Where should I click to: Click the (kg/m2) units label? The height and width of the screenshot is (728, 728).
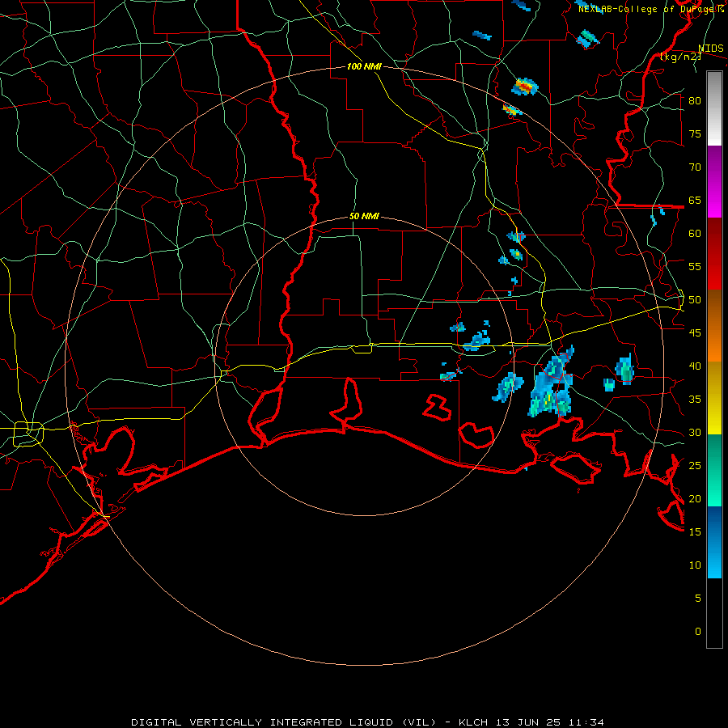click(x=680, y=57)
